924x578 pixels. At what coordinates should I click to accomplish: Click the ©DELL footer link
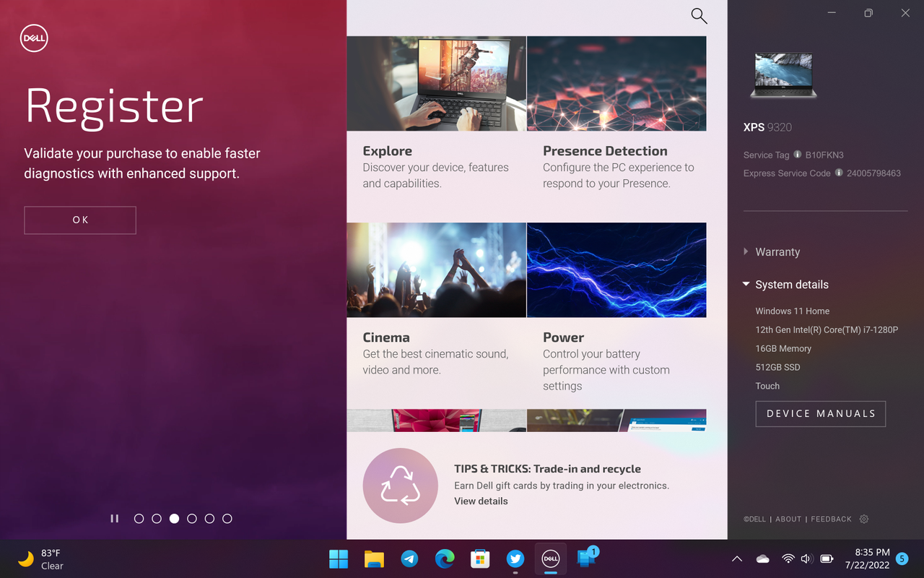(x=754, y=519)
